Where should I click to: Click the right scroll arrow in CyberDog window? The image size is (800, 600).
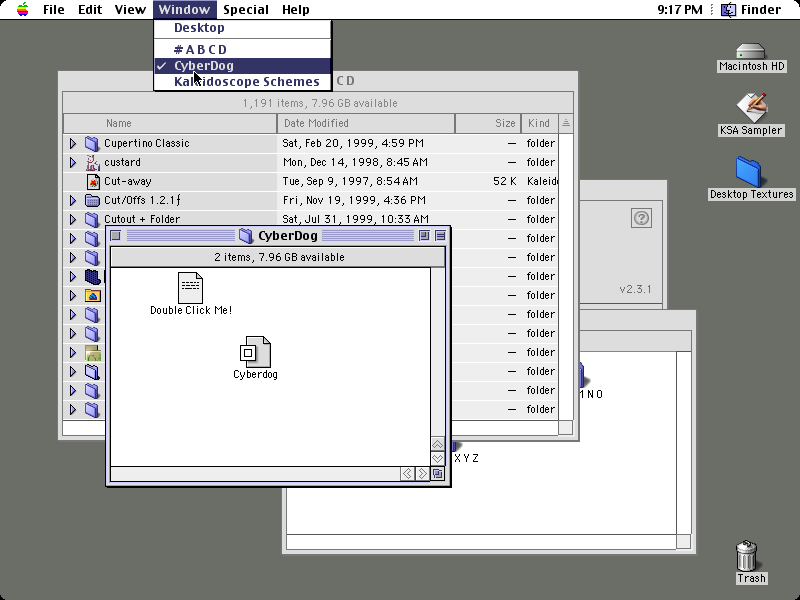(422, 474)
